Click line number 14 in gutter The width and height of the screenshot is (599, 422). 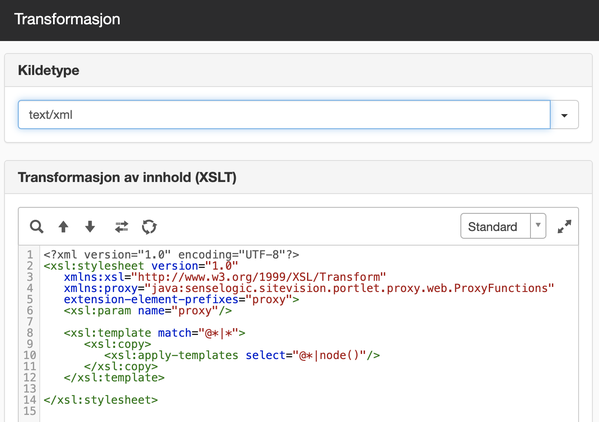point(30,400)
